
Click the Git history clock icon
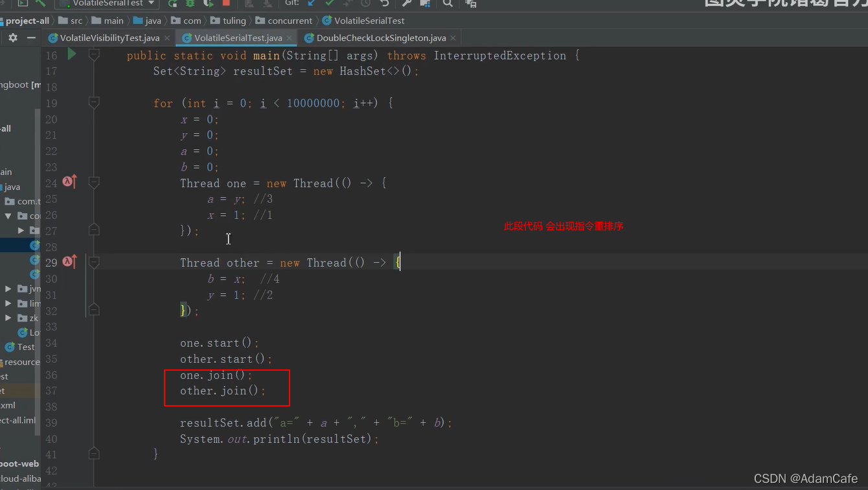click(x=366, y=3)
